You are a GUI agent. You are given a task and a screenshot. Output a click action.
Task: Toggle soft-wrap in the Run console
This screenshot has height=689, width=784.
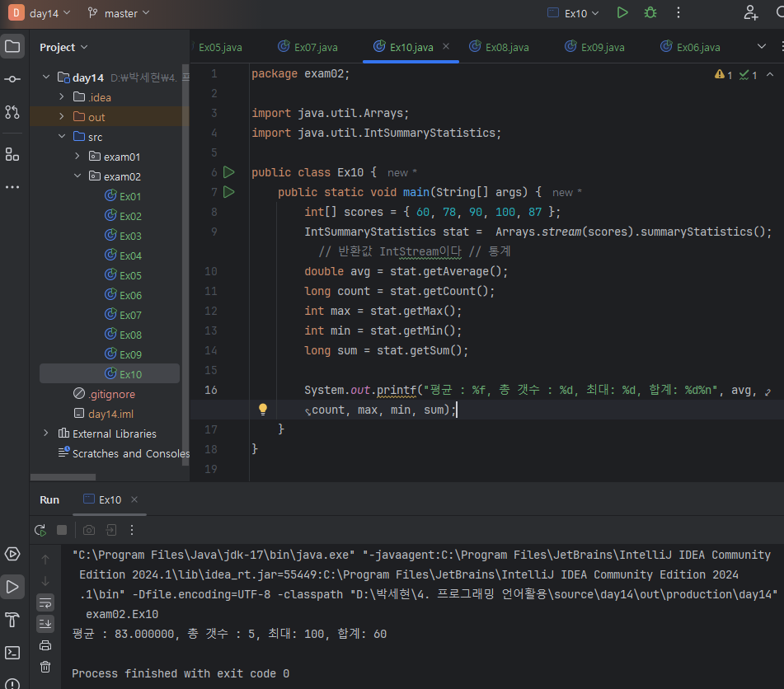point(45,602)
